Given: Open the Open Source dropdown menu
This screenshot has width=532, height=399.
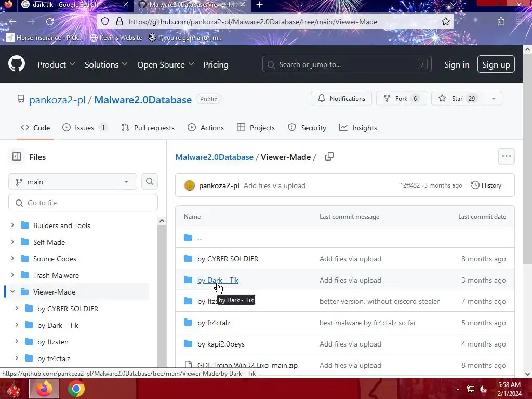Looking at the screenshot, I should pyautogui.click(x=166, y=64).
